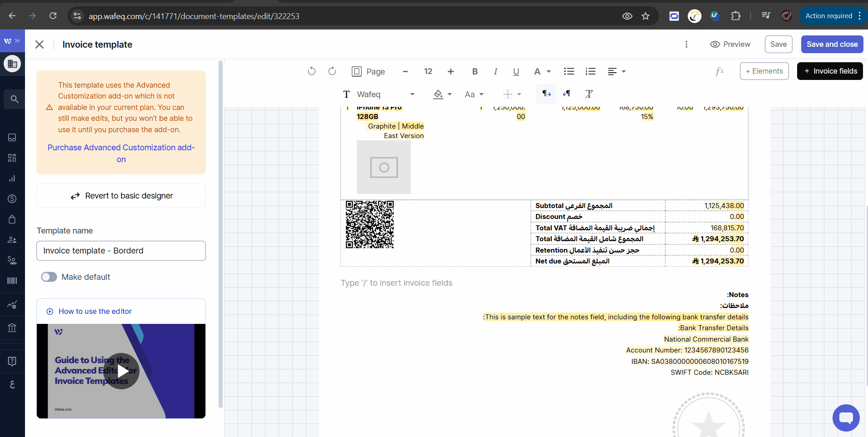Image resolution: width=868 pixels, height=437 pixels.
Task: Insert numbered list
Action: click(590, 71)
